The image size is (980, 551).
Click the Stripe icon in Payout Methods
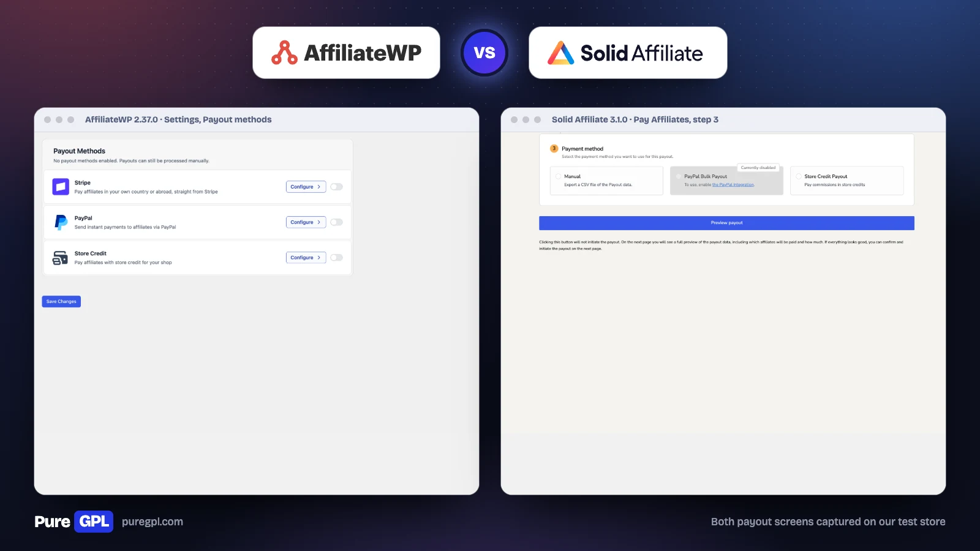pos(61,187)
